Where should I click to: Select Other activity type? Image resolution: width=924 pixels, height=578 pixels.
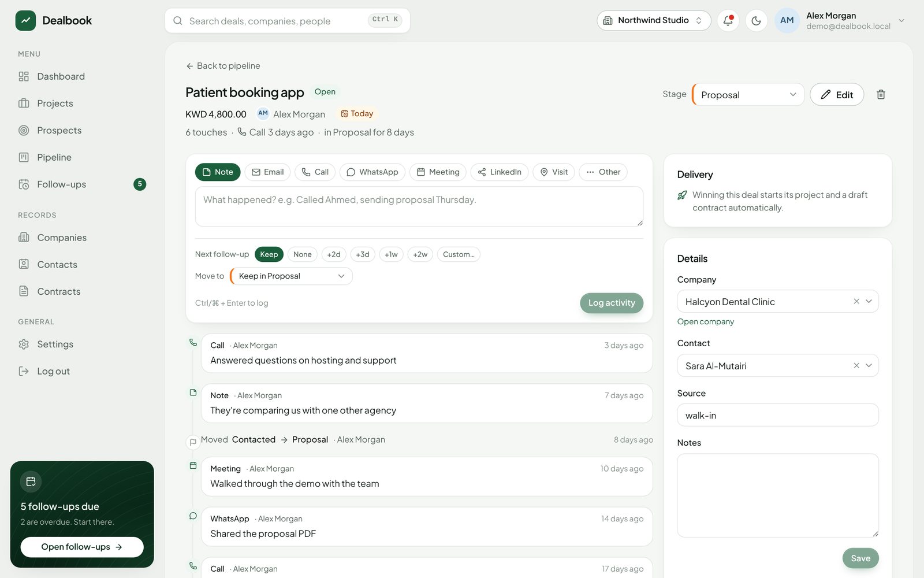pyautogui.click(x=603, y=172)
